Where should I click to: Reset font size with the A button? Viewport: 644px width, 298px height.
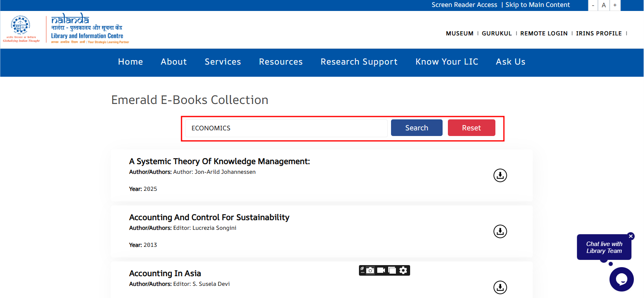pos(604,5)
